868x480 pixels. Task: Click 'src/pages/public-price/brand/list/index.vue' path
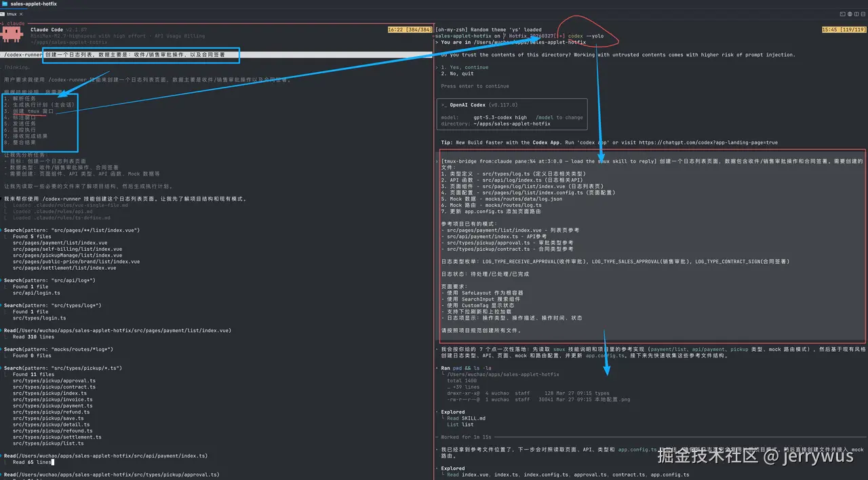[76, 262]
